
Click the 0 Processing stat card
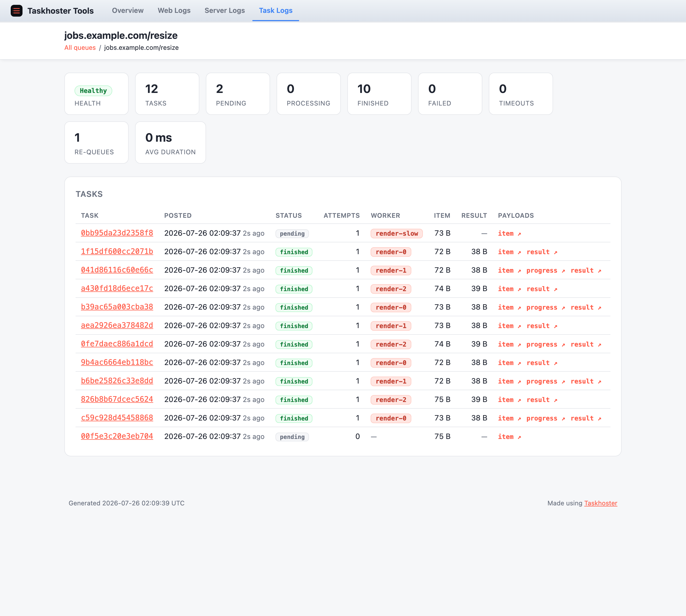click(x=308, y=94)
